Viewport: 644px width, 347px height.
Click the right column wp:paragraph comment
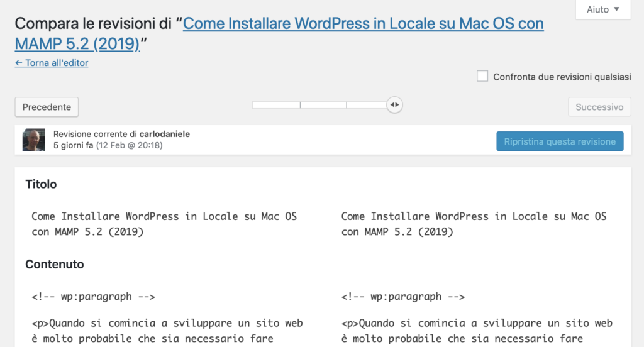tap(403, 297)
